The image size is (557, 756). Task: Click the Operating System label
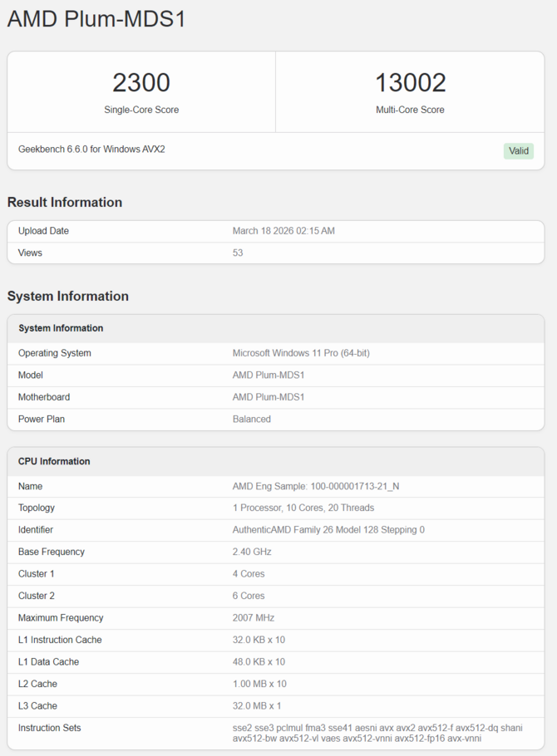pos(55,353)
